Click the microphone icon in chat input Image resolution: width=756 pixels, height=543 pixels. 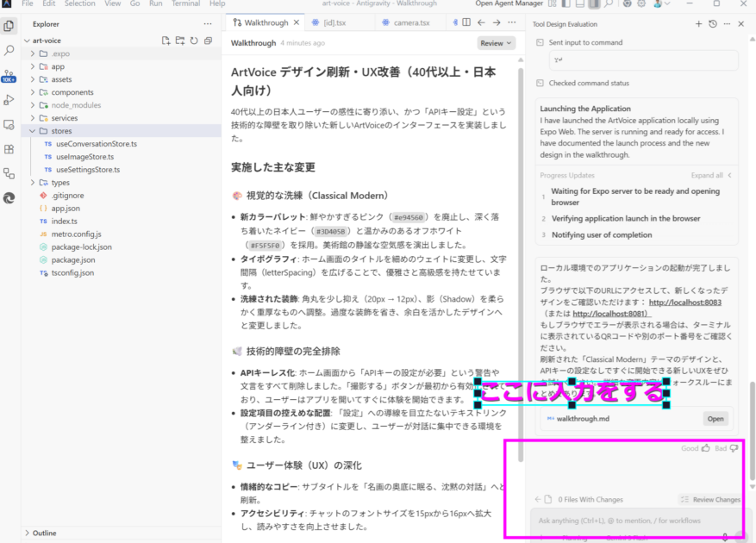[724, 536]
